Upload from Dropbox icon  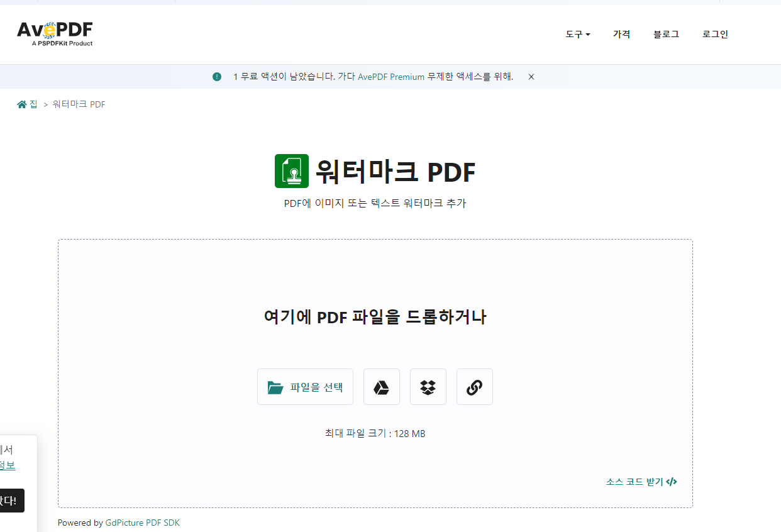[x=428, y=387]
